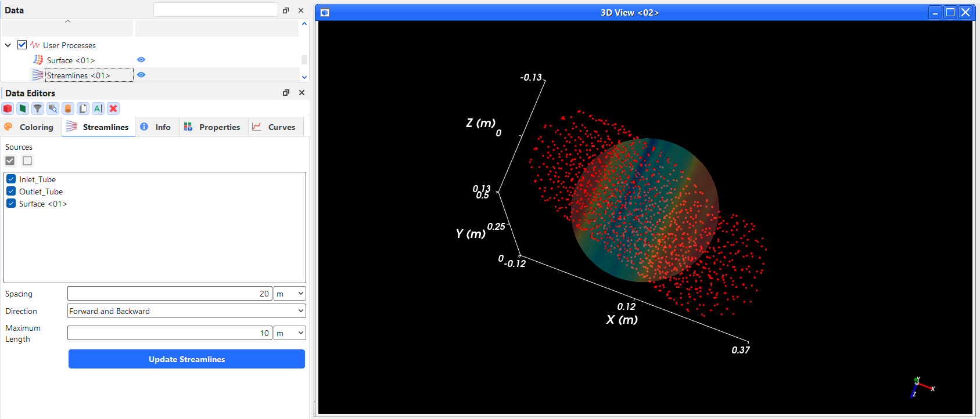Click the orange cylinder icon
Screen dimensions: 980x419
pyautogui.click(x=68, y=109)
